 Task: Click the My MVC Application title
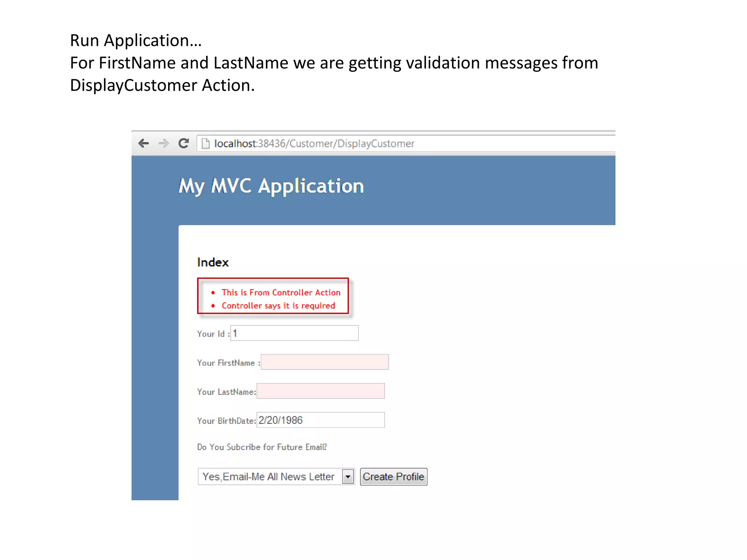coord(271,186)
